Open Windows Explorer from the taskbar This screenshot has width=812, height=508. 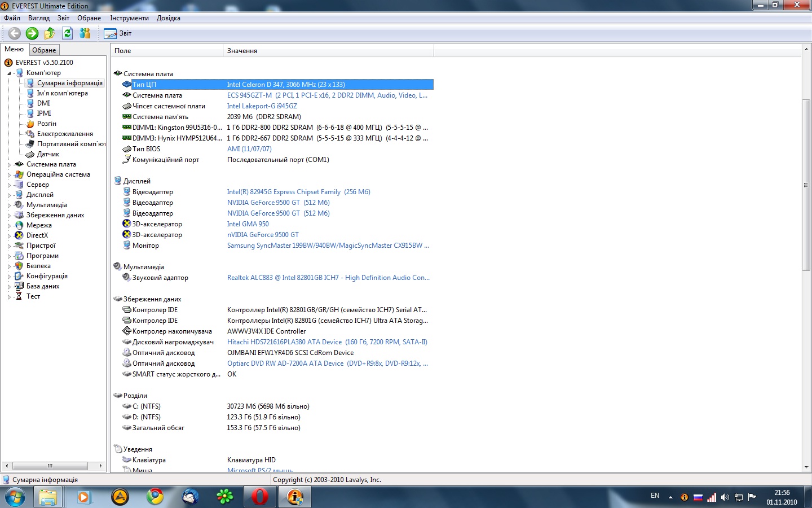pyautogui.click(x=48, y=497)
